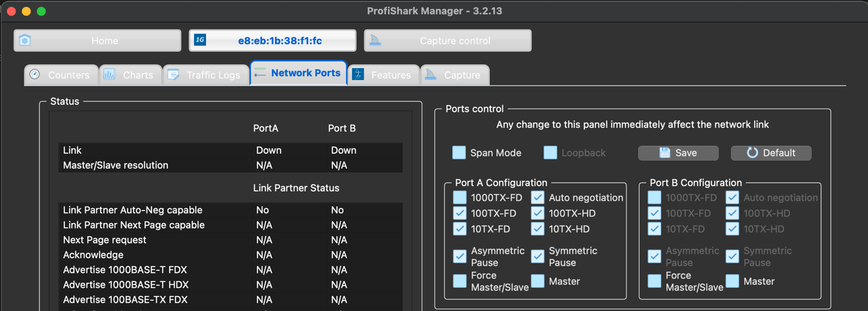Toggle Port A Symmetric Pause
The height and width of the screenshot is (311, 868).
[538, 256]
